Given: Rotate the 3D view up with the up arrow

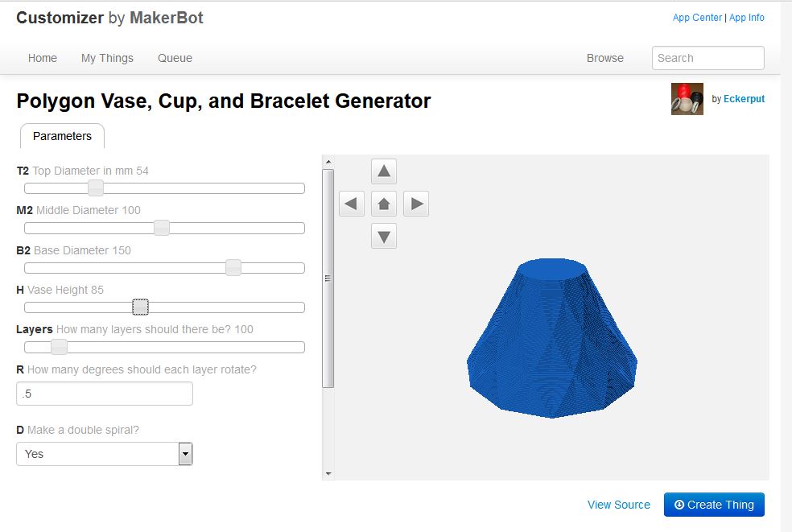Looking at the screenshot, I should pyautogui.click(x=384, y=171).
